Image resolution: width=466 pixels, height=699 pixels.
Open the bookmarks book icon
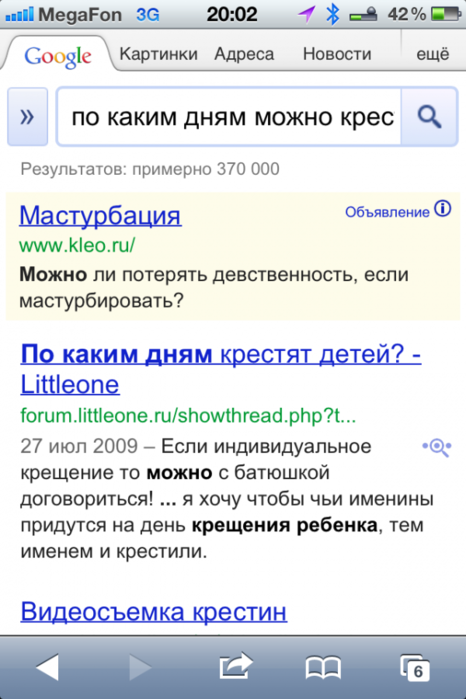323,667
